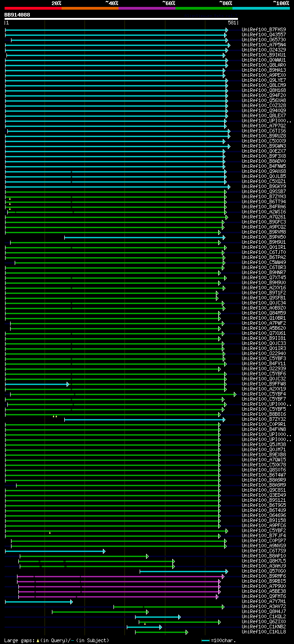Select the UniRef100_A0B9Z0 label
The width and height of the screenshot is (294, 644).
(x=264, y=308)
